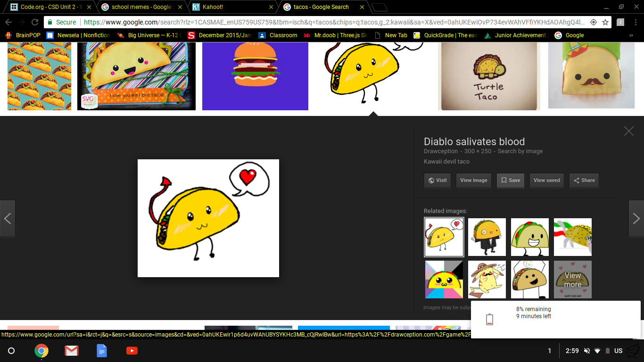644x362 pixels.
Task: Select the taco with Mexican flag related image
Action: (x=573, y=237)
